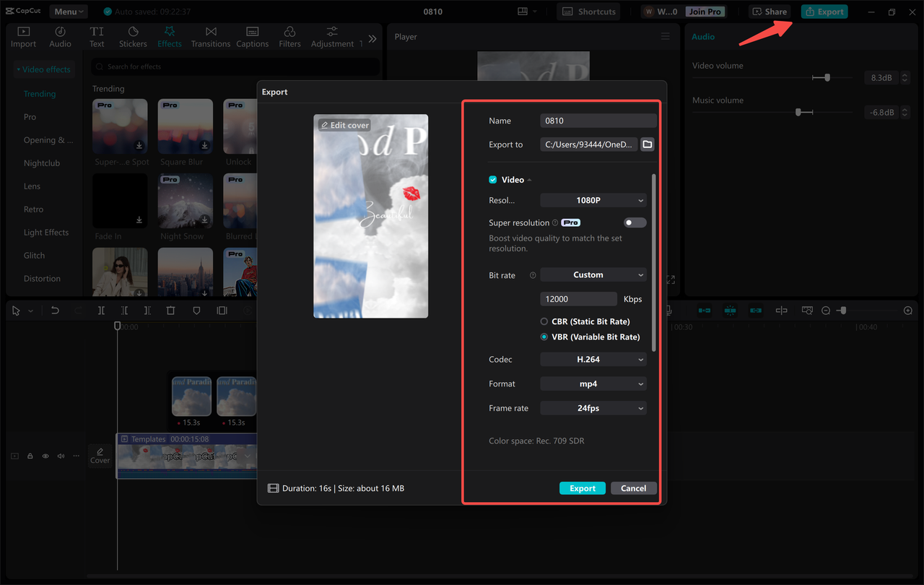Open the Shortcuts panel
Viewport: 924px width, 585px height.
(x=589, y=12)
